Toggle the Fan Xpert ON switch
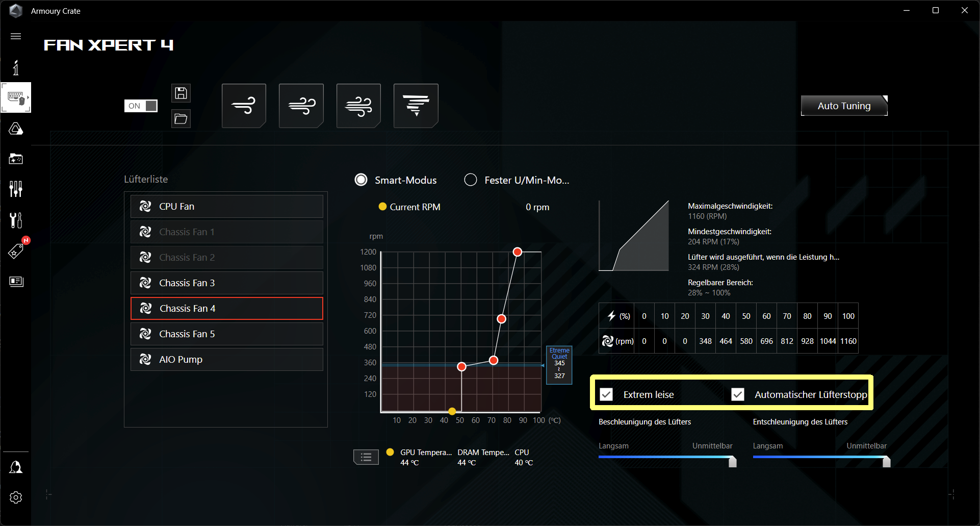 (141, 106)
